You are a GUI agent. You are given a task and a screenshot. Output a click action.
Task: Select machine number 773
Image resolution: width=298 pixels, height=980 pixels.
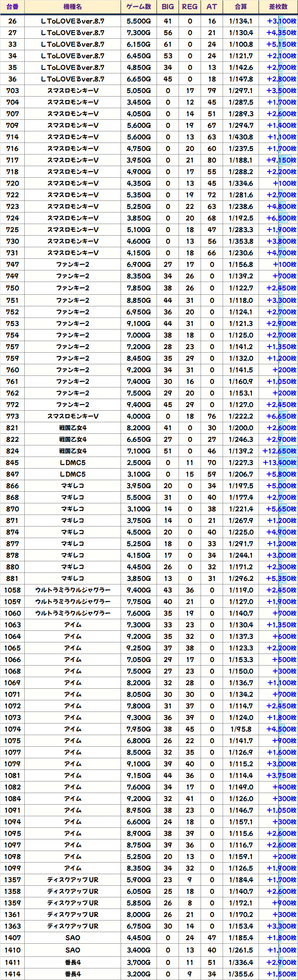[x=12, y=416]
